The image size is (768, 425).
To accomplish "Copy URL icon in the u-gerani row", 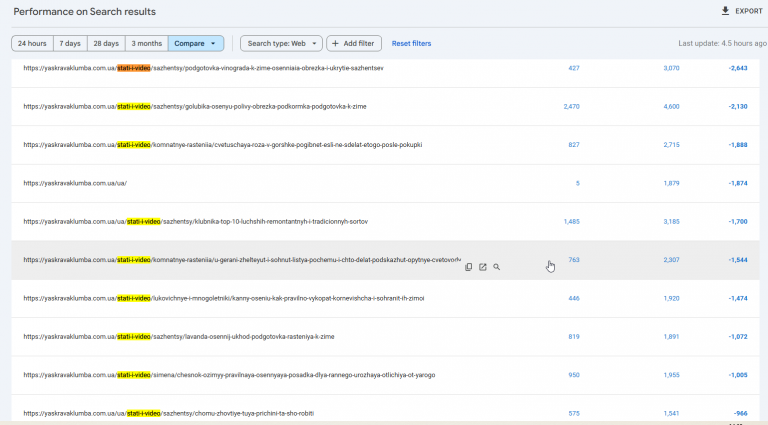I will [x=468, y=267].
